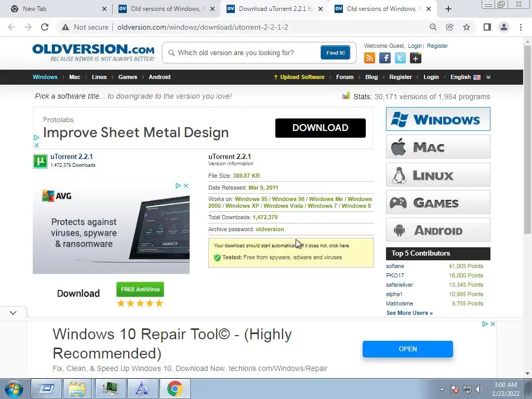Viewport: 532px width, 399px height.
Task: Open a new browser tab
Action: point(448,9)
